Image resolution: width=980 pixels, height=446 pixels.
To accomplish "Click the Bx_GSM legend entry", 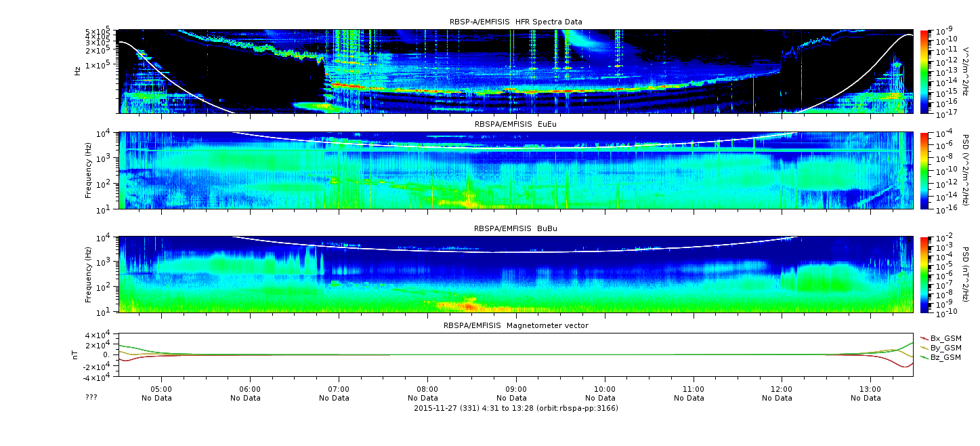I will [945, 338].
